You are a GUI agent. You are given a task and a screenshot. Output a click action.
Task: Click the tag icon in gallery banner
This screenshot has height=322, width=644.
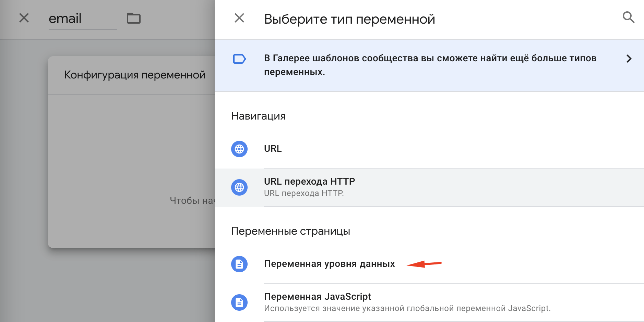pyautogui.click(x=239, y=59)
